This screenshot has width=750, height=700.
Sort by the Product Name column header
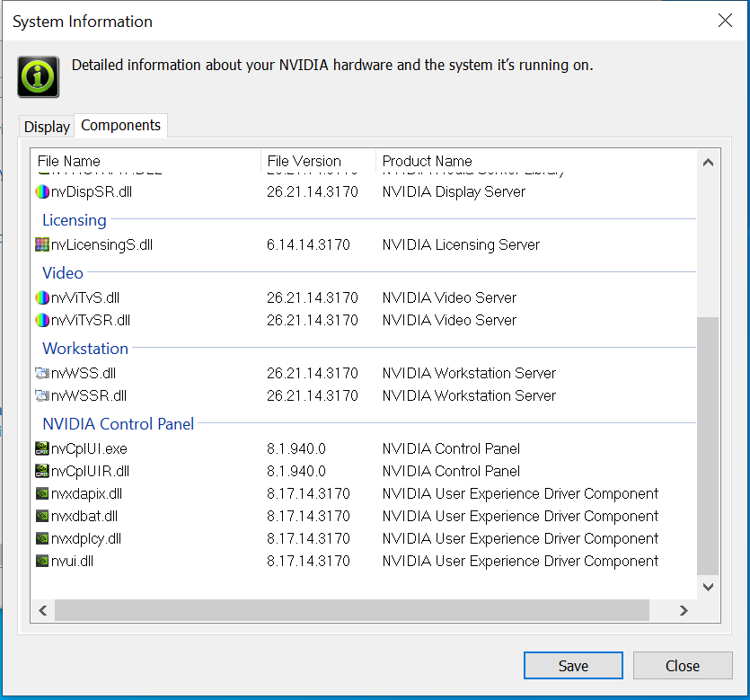(535, 161)
